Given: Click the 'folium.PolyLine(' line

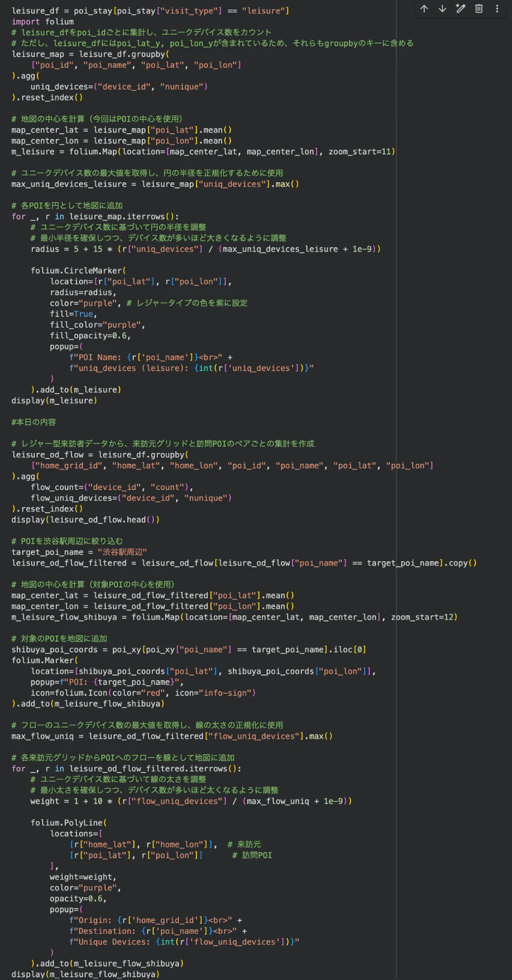Looking at the screenshot, I should (x=69, y=823).
